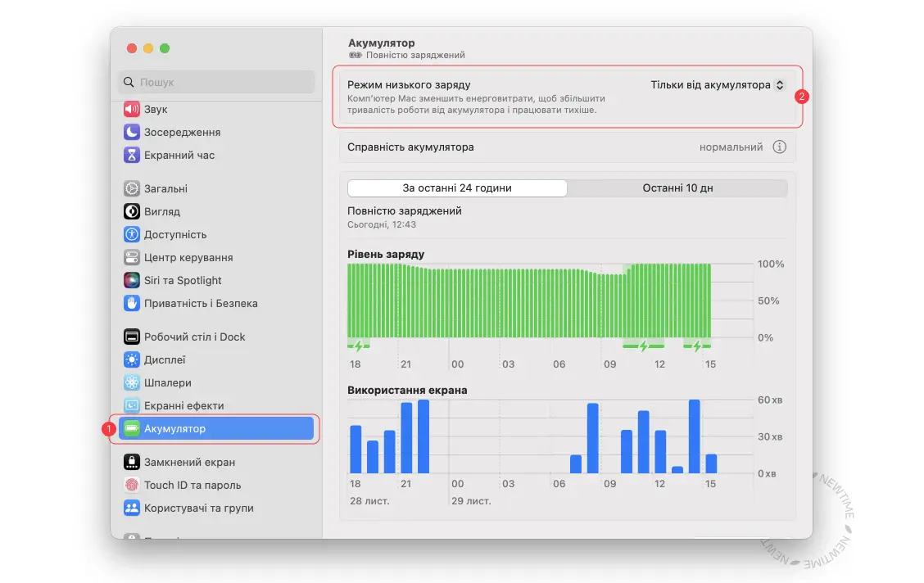Click the Displays (Дисплеї) sun icon
This screenshot has width=924, height=583.
coord(131,359)
